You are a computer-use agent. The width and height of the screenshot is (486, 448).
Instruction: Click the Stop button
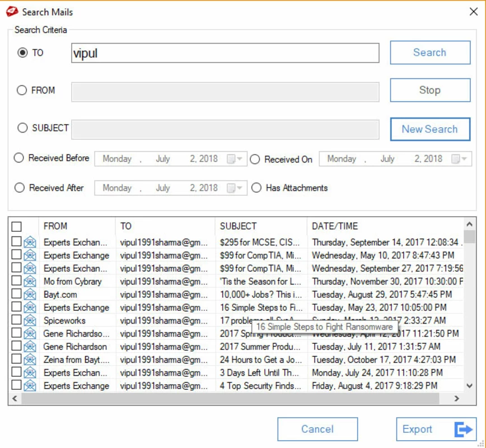point(430,90)
